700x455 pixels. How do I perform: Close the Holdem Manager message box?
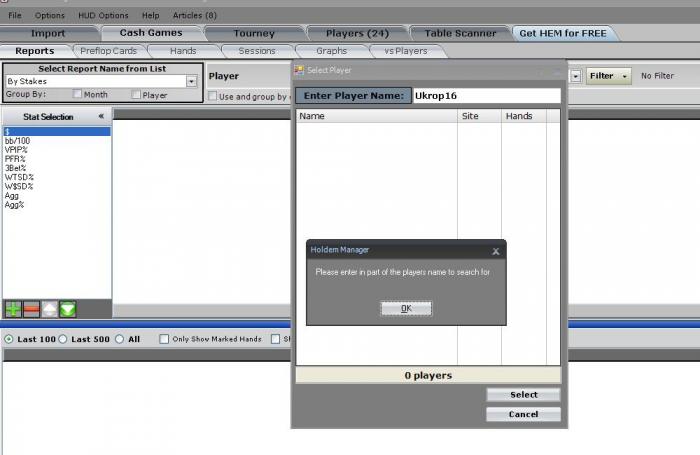tap(496, 251)
